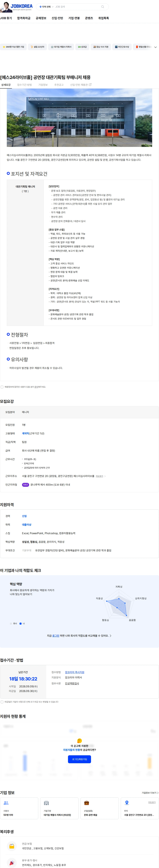Click the 야간근로수당 tag
Screen dimensions: 159x868
point(122,47)
